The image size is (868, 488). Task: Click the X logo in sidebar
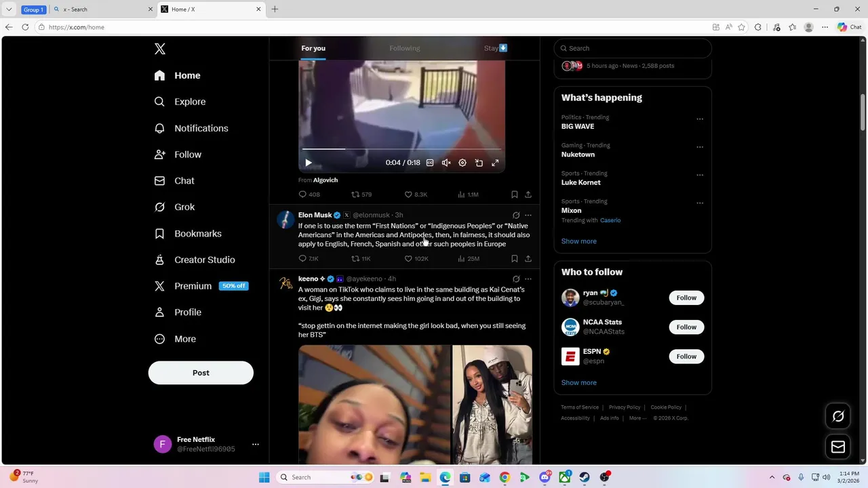coord(160,49)
